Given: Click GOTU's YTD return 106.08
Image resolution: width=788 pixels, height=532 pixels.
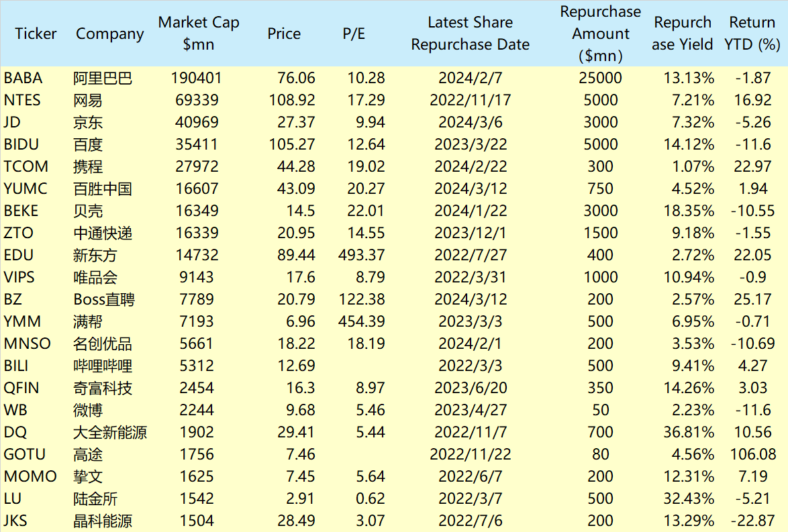Looking at the screenshot, I should (x=753, y=455).
